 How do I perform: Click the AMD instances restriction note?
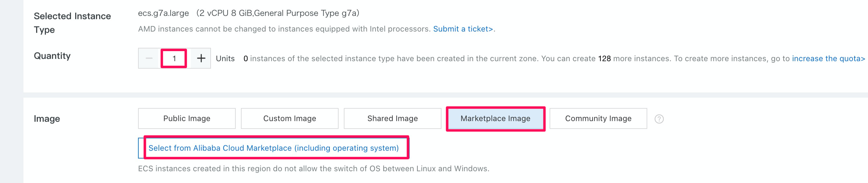tap(284, 29)
